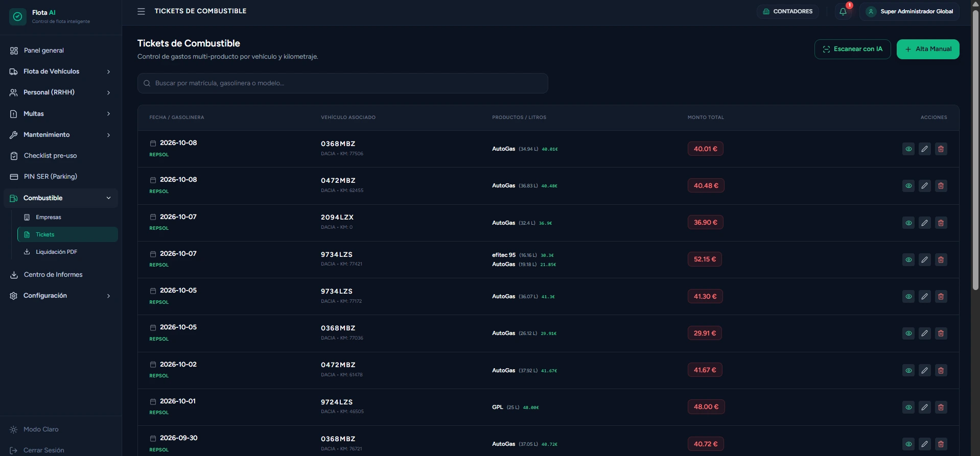980x456 pixels.
Task: Edit the 36.90 € ticket
Action: pos(924,223)
